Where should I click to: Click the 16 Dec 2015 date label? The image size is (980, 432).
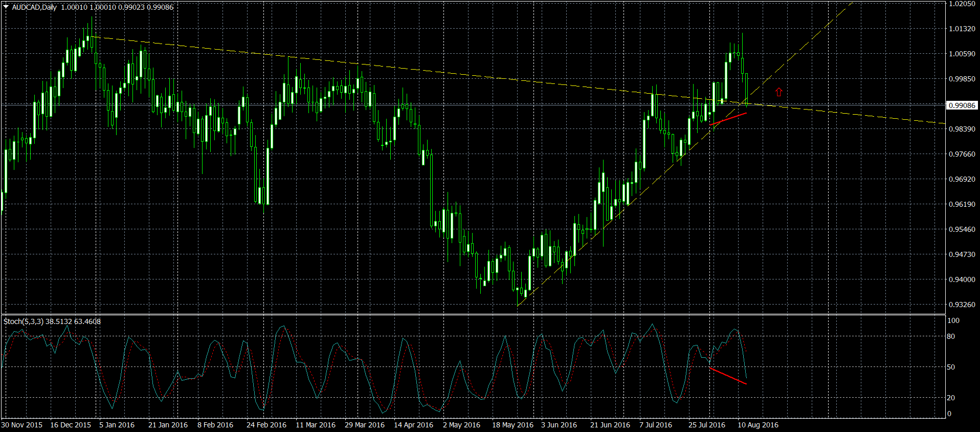71,425
